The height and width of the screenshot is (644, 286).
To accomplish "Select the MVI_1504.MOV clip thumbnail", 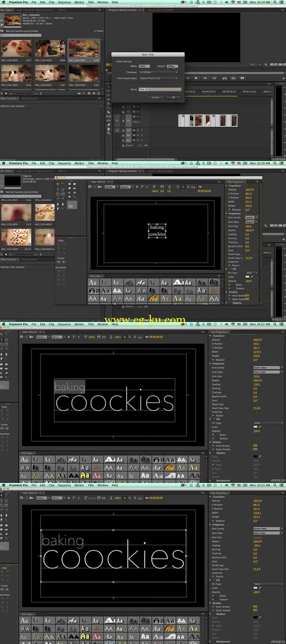I will coord(50,48).
